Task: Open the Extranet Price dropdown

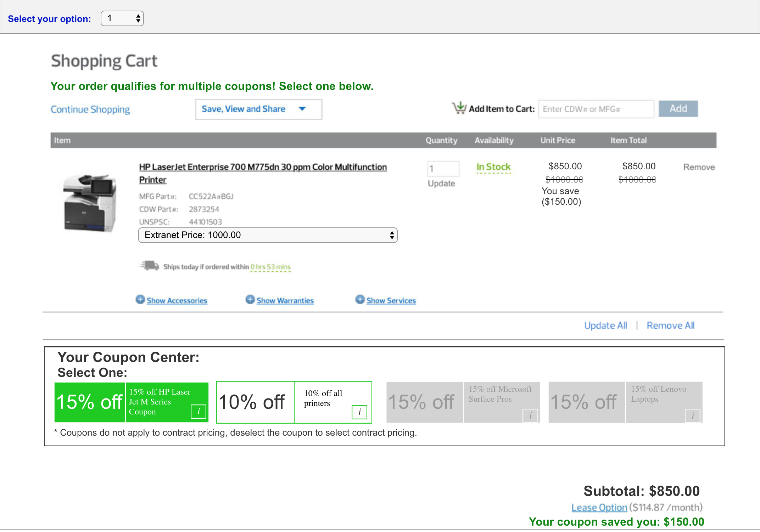Action: click(268, 235)
